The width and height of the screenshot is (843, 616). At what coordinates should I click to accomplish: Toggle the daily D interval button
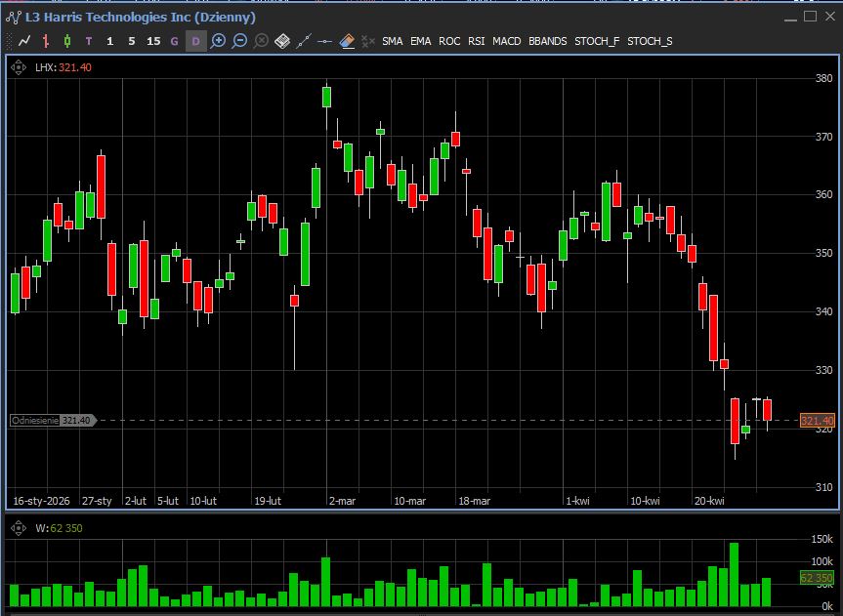196,41
